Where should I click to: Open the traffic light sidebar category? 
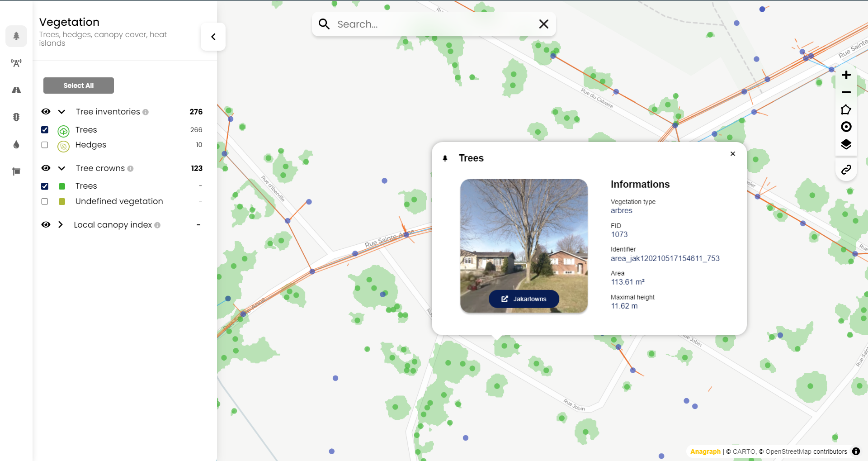[x=16, y=117]
